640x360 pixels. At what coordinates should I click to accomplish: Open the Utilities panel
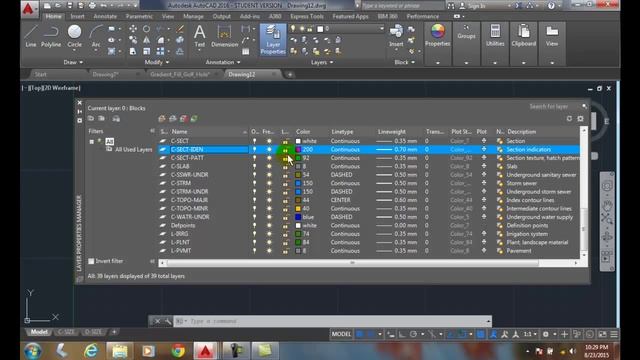point(495,35)
